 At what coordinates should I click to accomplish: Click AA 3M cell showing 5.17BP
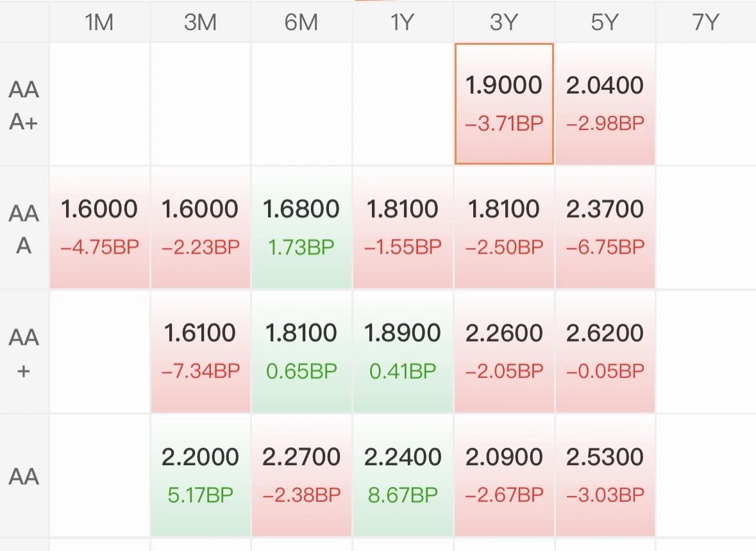(x=200, y=475)
